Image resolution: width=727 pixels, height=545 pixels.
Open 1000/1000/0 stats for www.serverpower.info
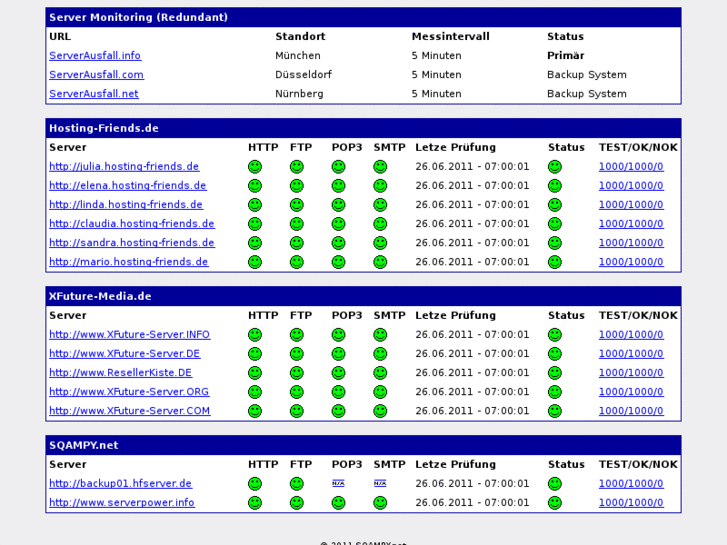tap(631, 502)
